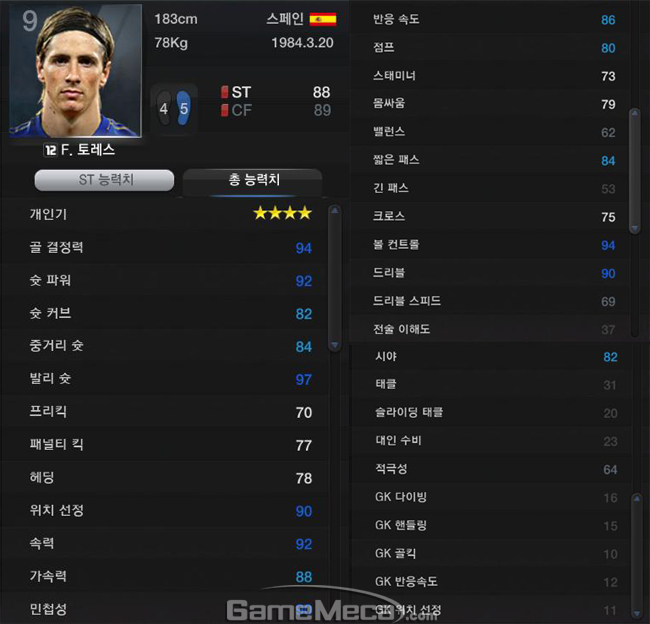The image size is (650, 624).
Task: Click scroll up arrow beside 몸싸움 row
Action: [634, 113]
